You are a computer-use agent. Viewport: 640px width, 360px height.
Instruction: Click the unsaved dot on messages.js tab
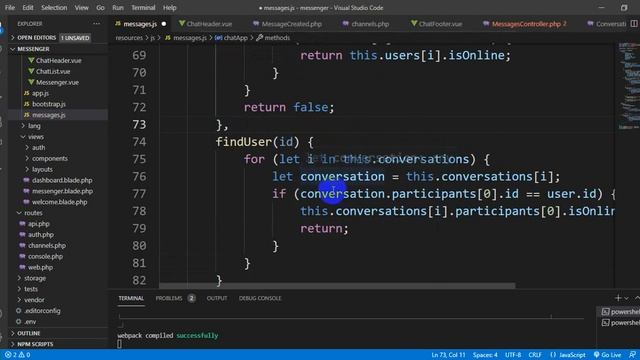click(164, 24)
